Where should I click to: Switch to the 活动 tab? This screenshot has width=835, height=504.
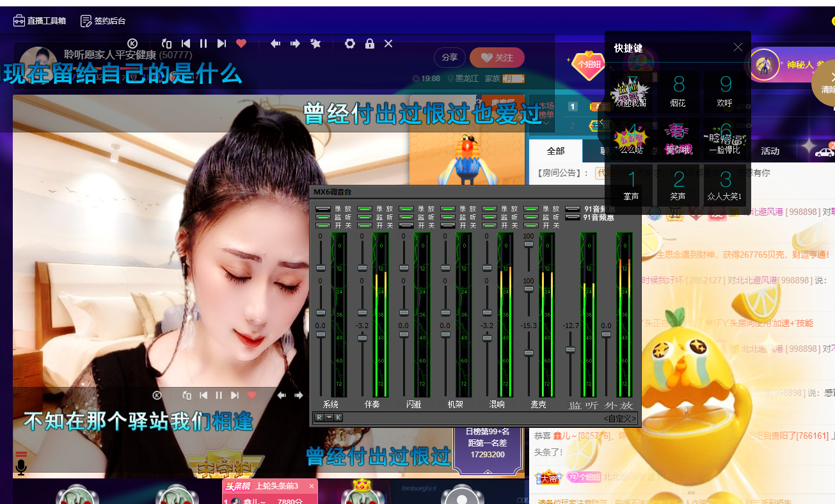pyautogui.click(x=770, y=151)
